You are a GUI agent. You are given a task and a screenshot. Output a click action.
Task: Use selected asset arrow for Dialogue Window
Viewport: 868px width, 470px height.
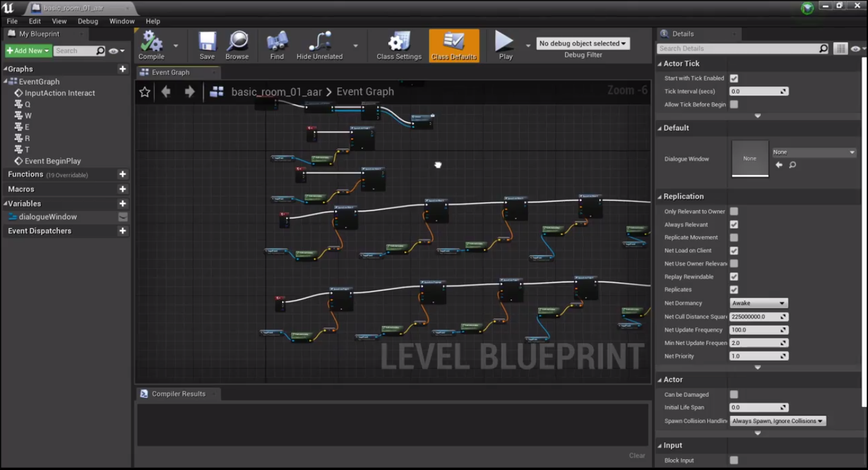tap(779, 165)
